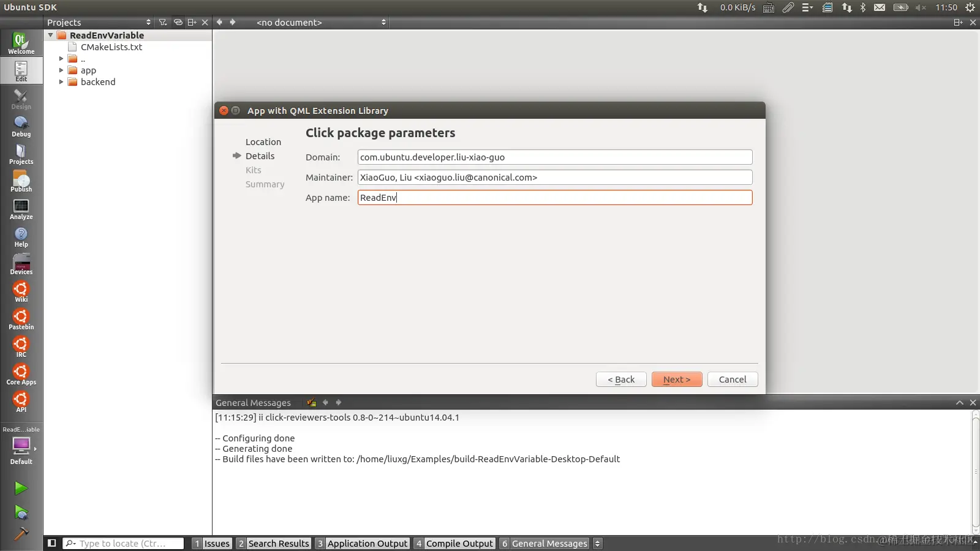980x551 pixels.
Task: Expand the app folder node
Action: pyautogui.click(x=61, y=70)
